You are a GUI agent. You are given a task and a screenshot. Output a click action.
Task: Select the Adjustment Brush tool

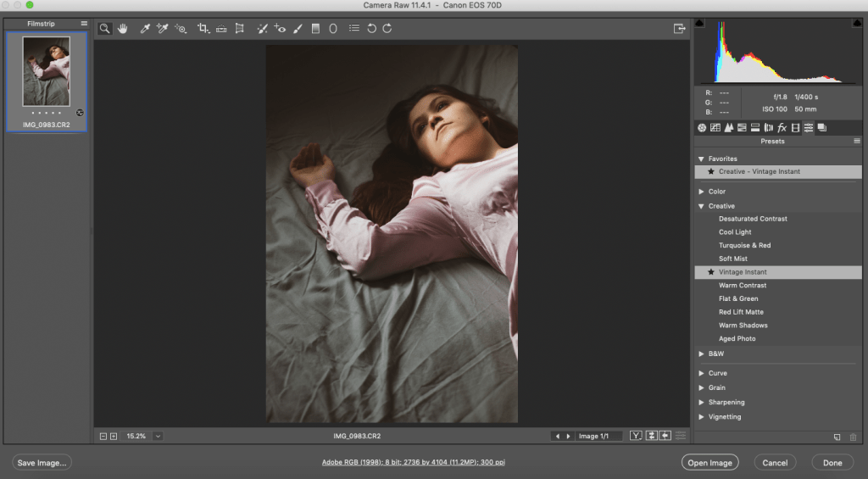click(298, 28)
